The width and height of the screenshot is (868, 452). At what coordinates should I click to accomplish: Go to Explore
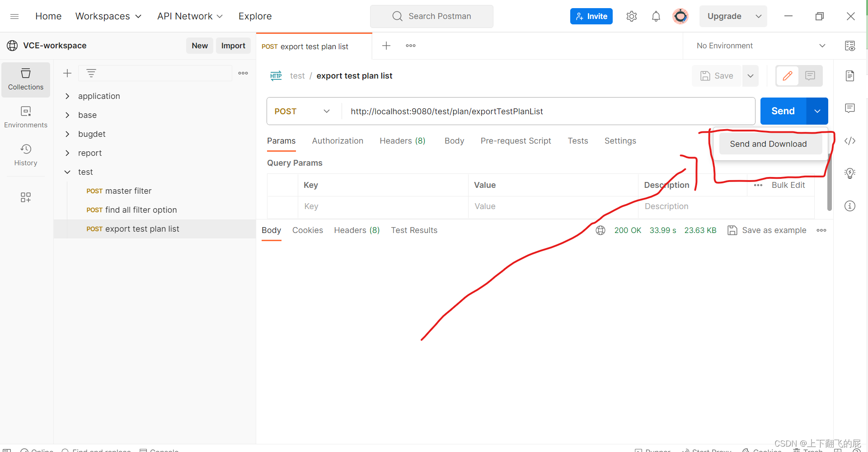pos(255,16)
